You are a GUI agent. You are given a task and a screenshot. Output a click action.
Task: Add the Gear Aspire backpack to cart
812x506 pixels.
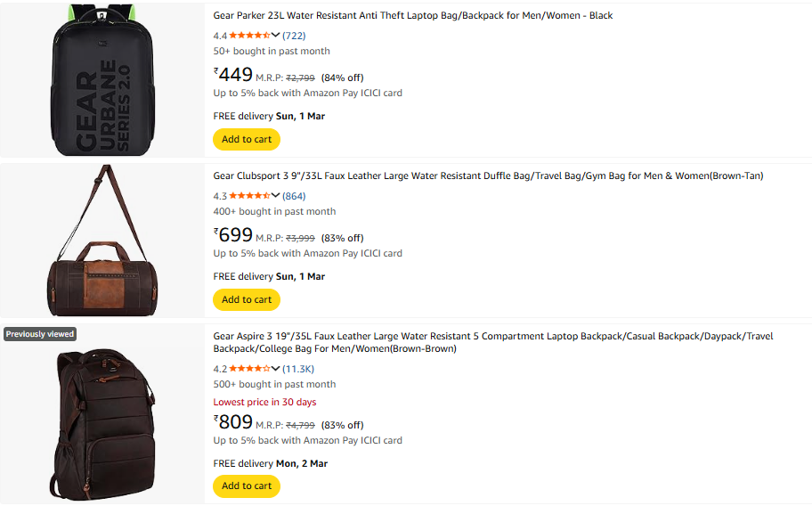pyautogui.click(x=247, y=486)
